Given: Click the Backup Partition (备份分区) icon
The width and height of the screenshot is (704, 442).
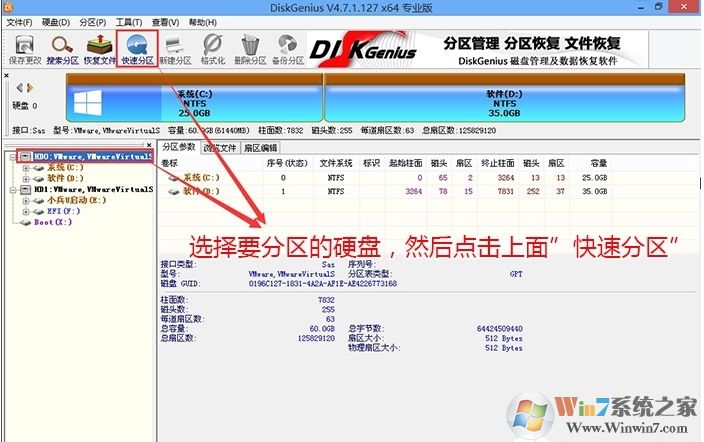Looking at the screenshot, I should coord(288,49).
